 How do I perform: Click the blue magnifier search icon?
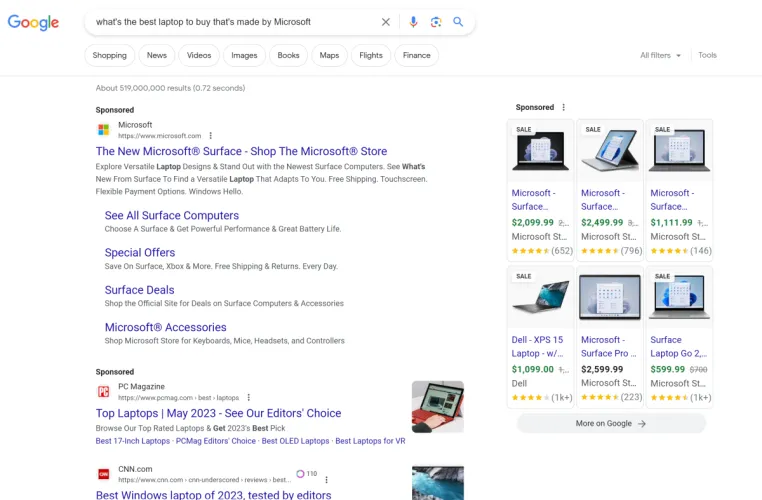click(x=458, y=22)
